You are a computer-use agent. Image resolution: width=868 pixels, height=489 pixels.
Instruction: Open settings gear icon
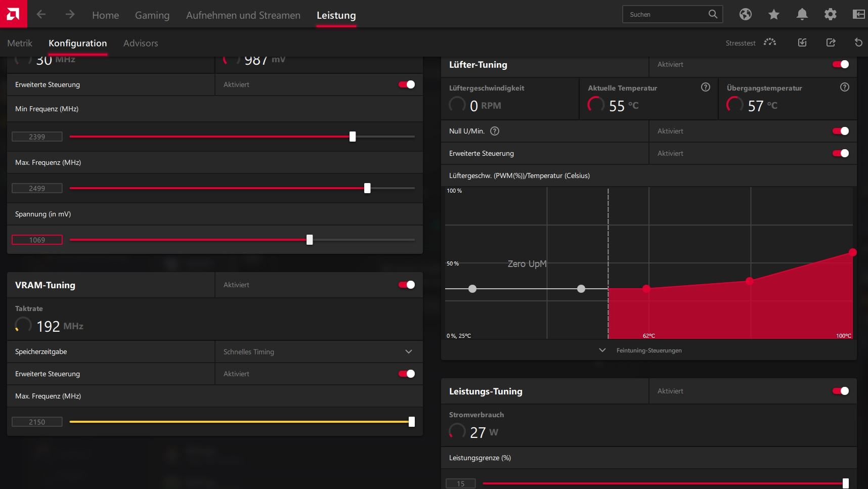pyautogui.click(x=830, y=15)
